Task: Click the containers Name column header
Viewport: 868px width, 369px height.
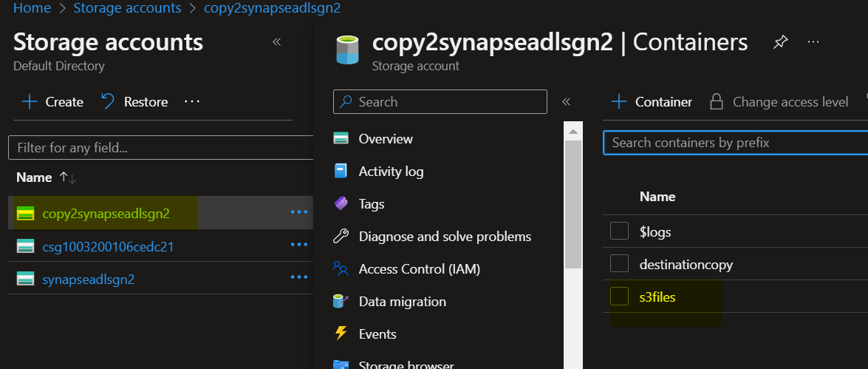Action: [x=657, y=197]
